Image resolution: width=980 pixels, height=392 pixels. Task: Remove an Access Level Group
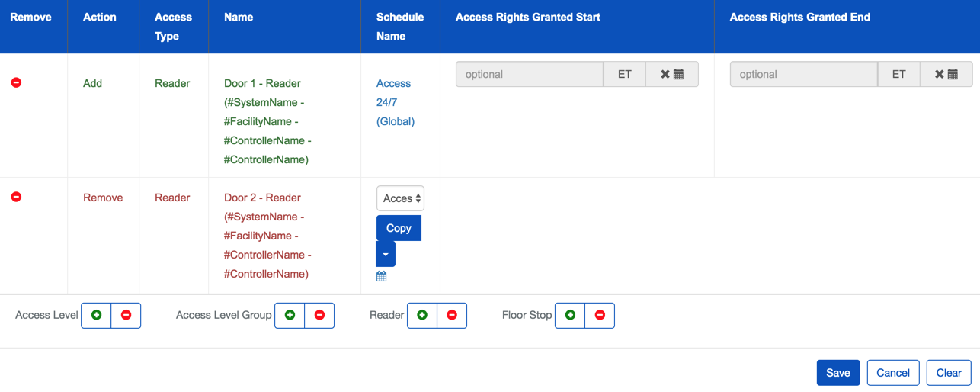click(320, 315)
